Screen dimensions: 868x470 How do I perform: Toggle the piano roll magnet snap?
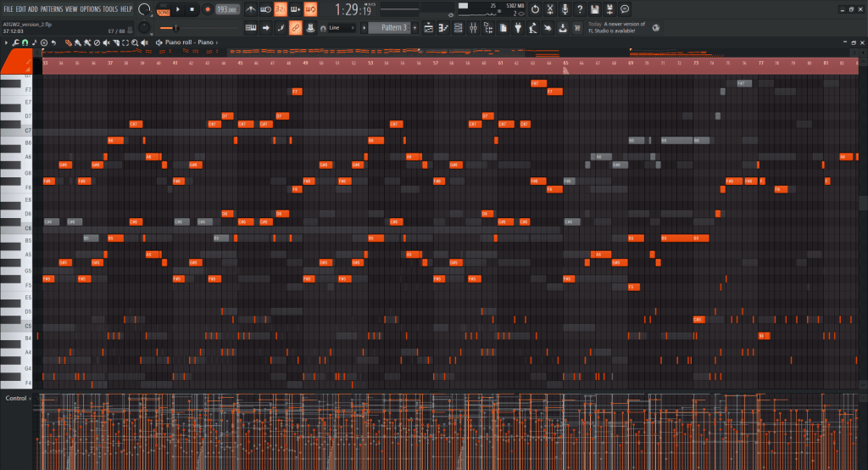(x=25, y=42)
